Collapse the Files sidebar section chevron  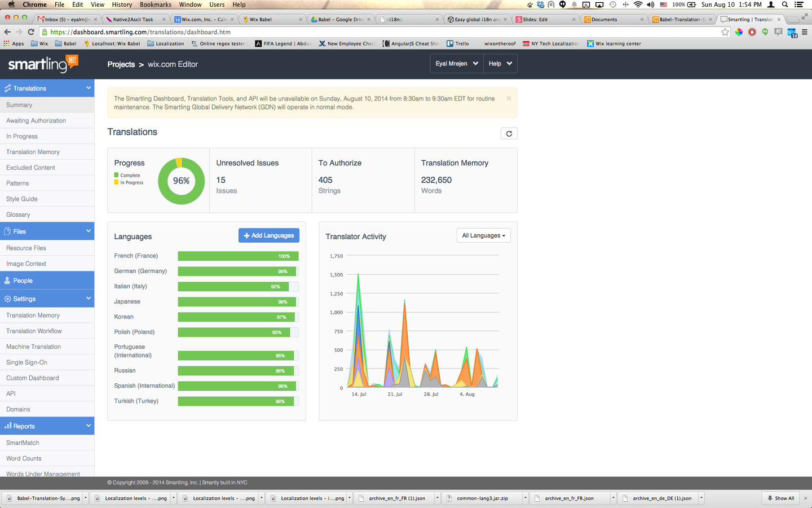(89, 231)
